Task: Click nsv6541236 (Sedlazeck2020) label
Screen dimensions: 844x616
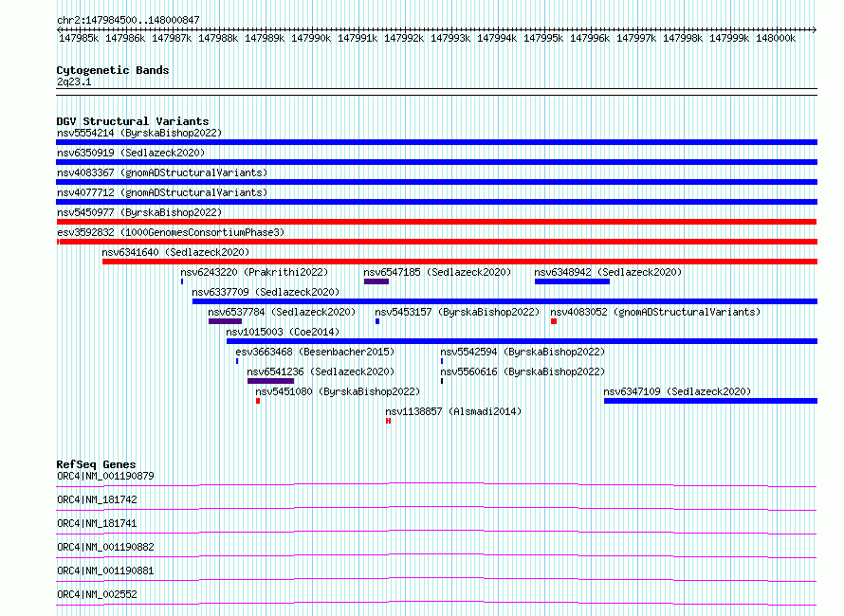Action: (x=321, y=371)
